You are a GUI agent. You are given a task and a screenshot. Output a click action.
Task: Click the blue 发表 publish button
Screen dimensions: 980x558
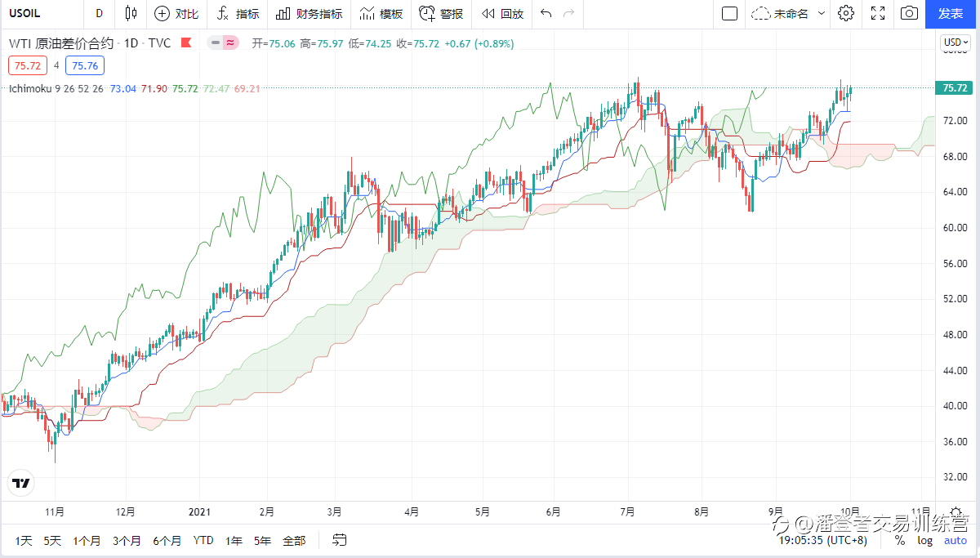click(x=951, y=13)
